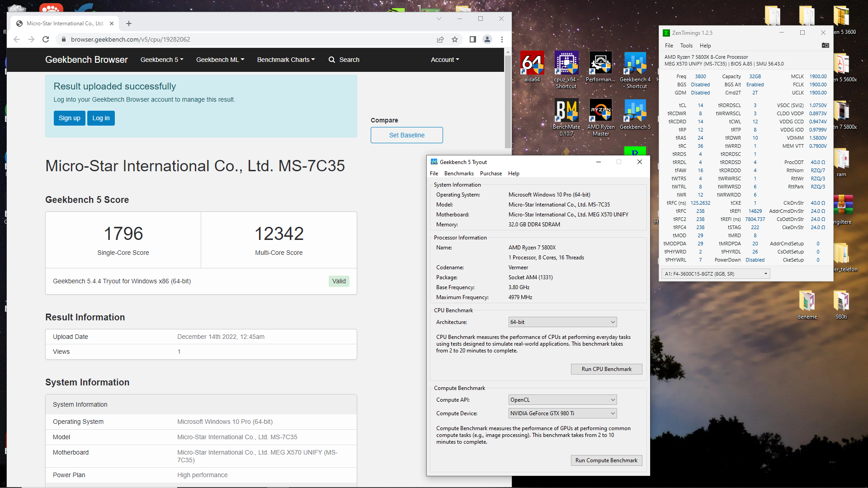Open the ZenTimings File menu
868x488 pixels.
pyautogui.click(x=669, y=46)
